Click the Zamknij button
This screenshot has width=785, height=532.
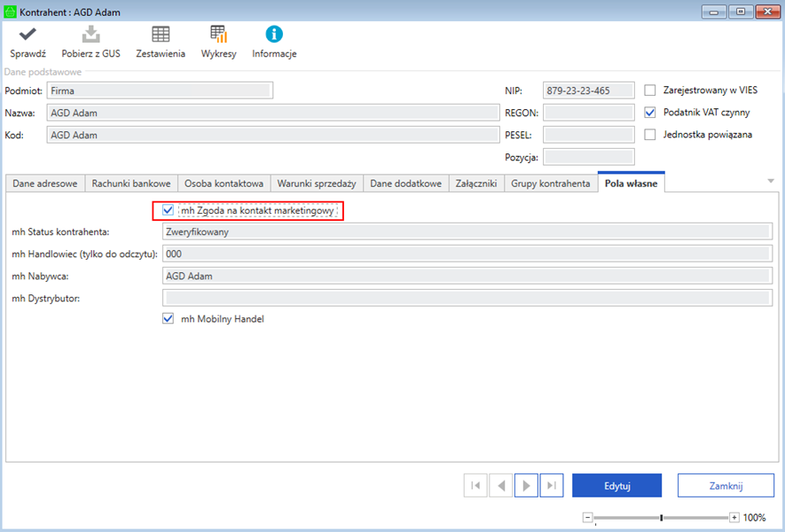pyautogui.click(x=725, y=485)
